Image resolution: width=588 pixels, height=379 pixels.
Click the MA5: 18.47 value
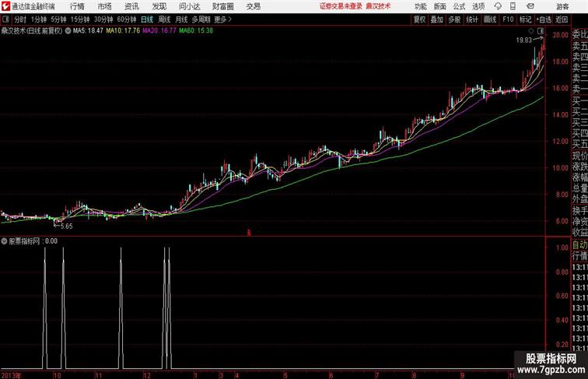(88, 31)
